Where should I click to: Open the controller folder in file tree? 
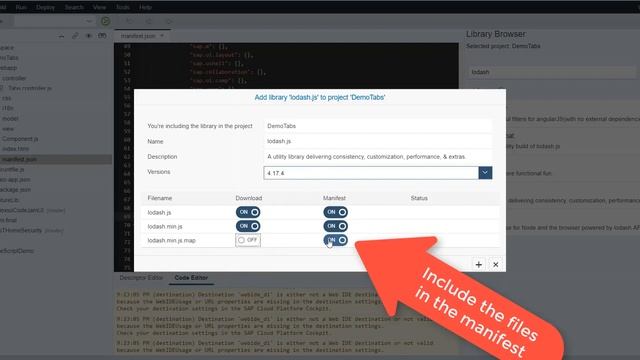pyautogui.click(x=14, y=78)
